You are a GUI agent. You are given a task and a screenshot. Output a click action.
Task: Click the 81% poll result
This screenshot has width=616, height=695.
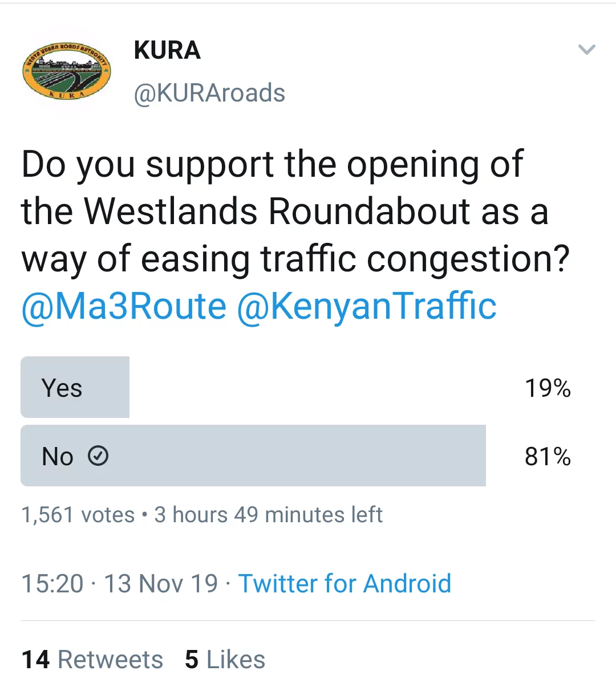pyautogui.click(x=548, y=457)
